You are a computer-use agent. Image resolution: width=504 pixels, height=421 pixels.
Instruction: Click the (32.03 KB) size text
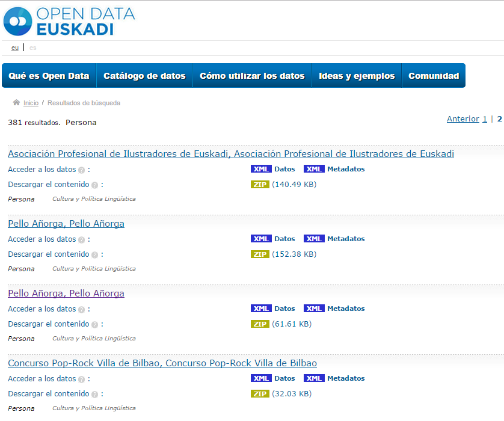click(x=292, y=394)
